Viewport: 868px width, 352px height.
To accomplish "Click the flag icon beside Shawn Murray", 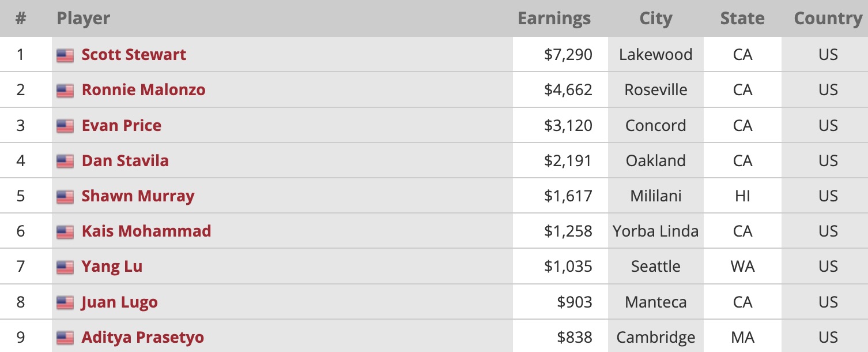I will point(65,197).
